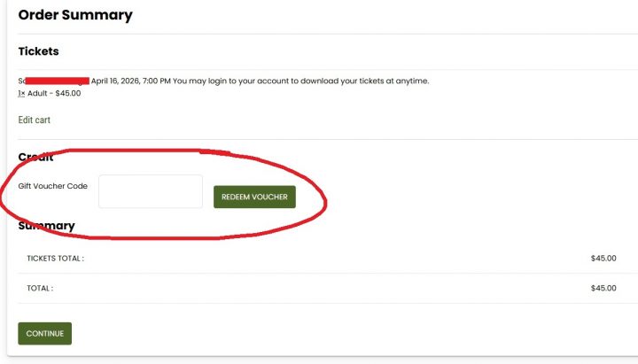The image size is (638, 364).
Task: Click the $45.00 amount in TOTAL row
Action: [603, 288]
